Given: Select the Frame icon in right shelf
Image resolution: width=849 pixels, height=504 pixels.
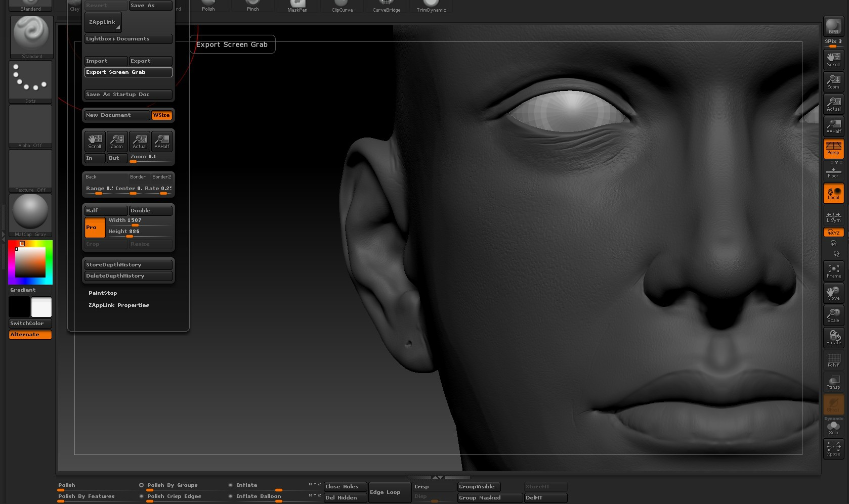Looking at the screenshot, I should [833, 271].
